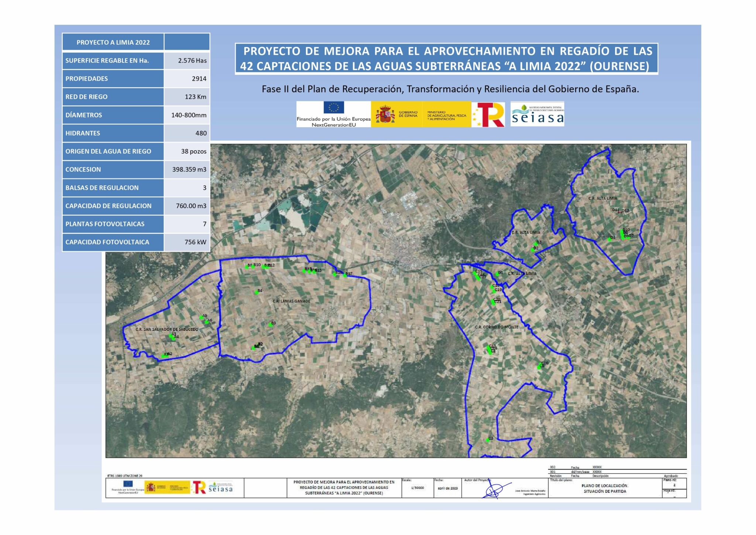Screen dimensions: 756x535
Task: Click the 'Fase II del Plan de Recuperación' subtitle
Action: [450, 89]
